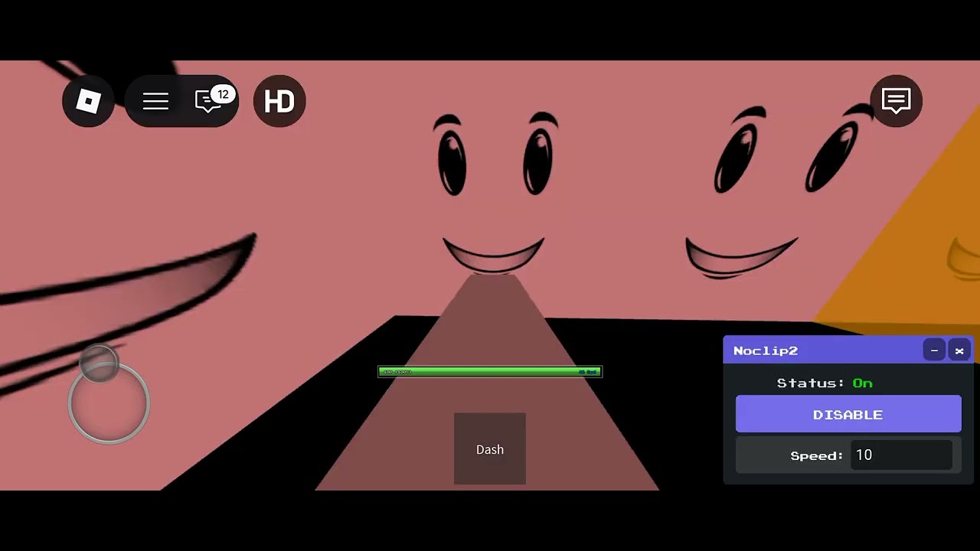Tap the virtual joystick thumbstick
The image size is (980, 551).
(x=100, y=364)
